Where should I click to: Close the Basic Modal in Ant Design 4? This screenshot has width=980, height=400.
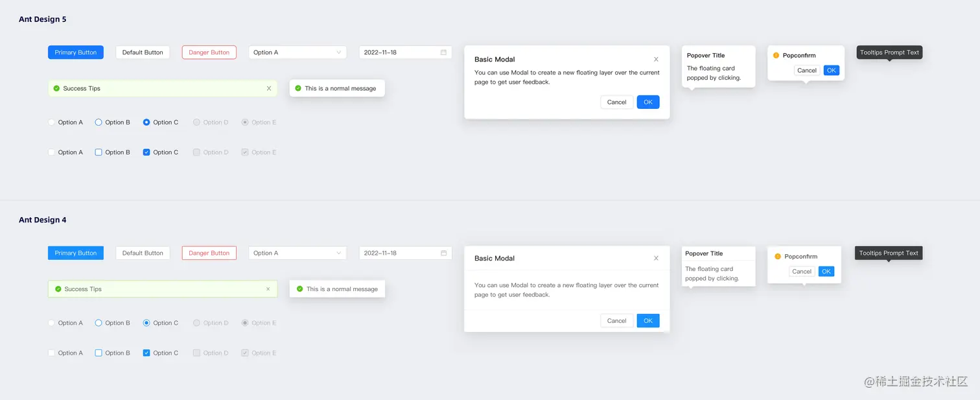[656, 258]
